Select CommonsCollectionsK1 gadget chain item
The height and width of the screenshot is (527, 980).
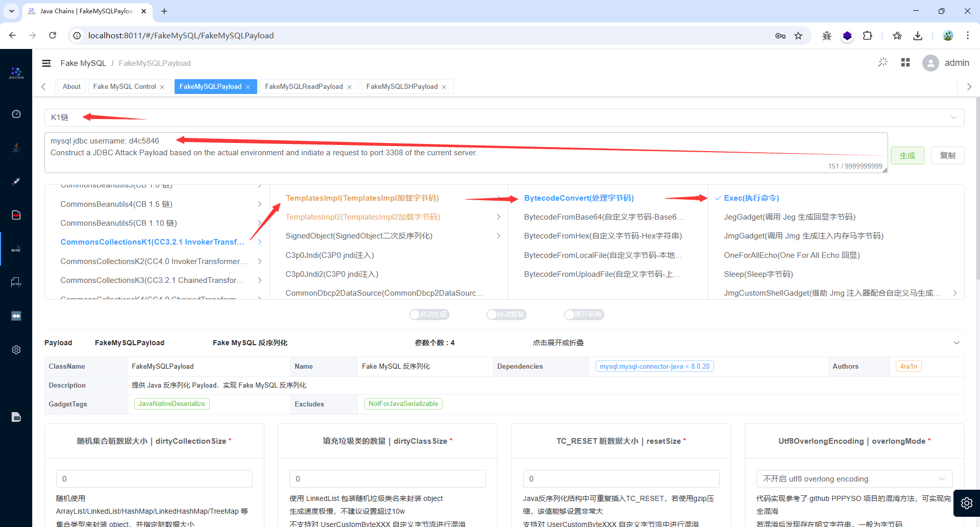(x=152, y=242)
